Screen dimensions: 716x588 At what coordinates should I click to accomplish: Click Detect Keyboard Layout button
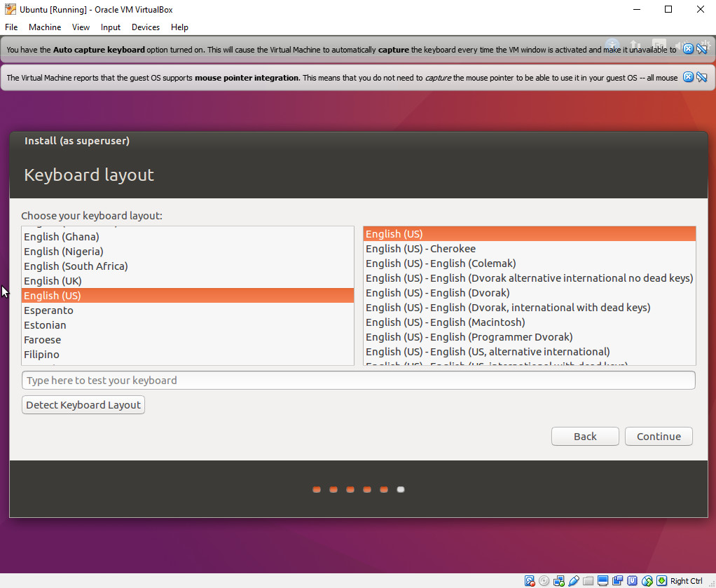(83, 405)
